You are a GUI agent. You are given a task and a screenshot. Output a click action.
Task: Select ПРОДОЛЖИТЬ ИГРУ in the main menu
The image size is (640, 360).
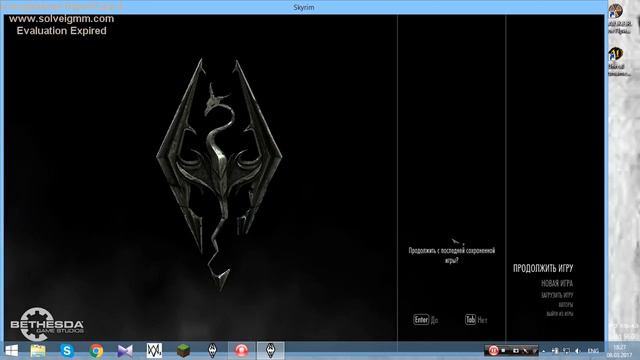[x=543, y=268]
